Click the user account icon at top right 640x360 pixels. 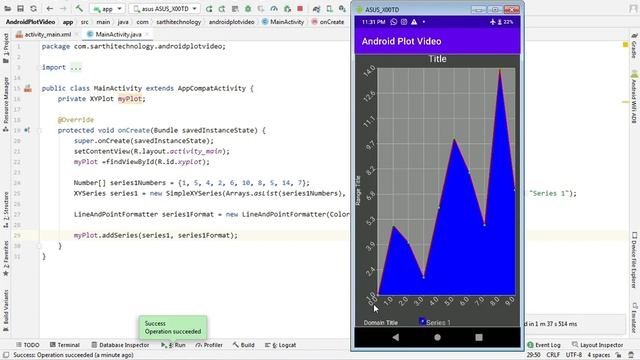(633, 9)
